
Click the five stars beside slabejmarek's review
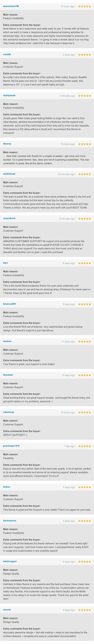pos(84,96)
